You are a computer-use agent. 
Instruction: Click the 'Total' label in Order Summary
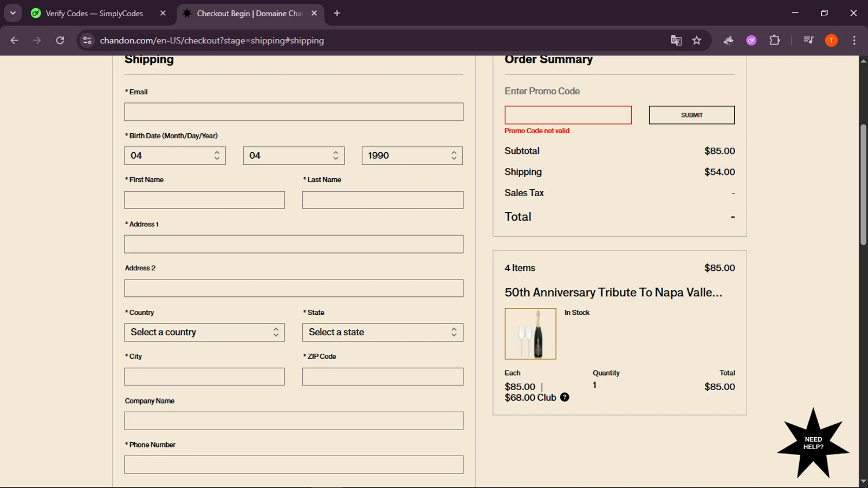(518, 217)
